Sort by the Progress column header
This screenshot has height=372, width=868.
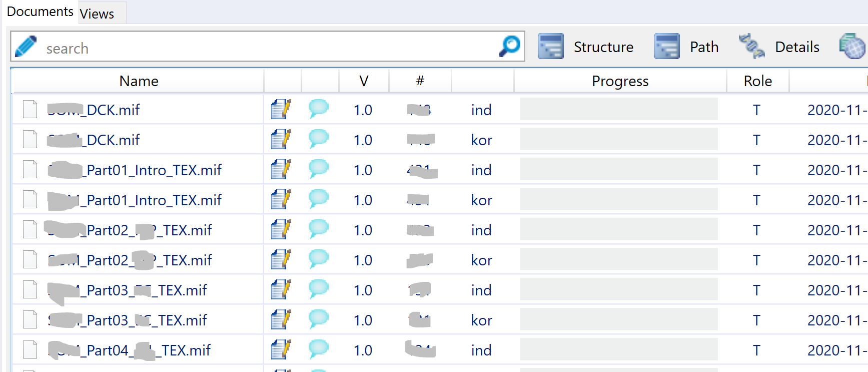620,81
